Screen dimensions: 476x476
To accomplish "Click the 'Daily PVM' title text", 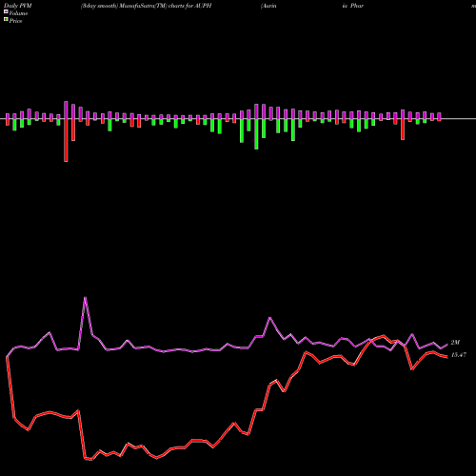I will (18, 6).
